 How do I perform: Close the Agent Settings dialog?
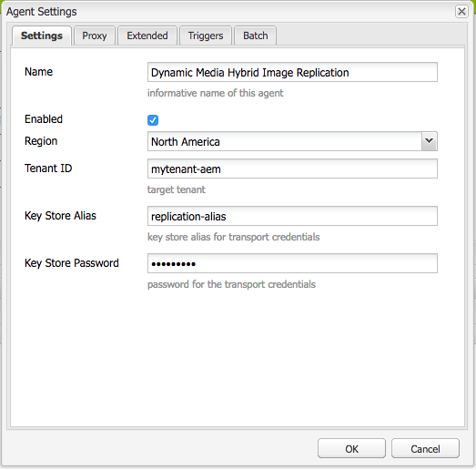click(x=461, y=12)
